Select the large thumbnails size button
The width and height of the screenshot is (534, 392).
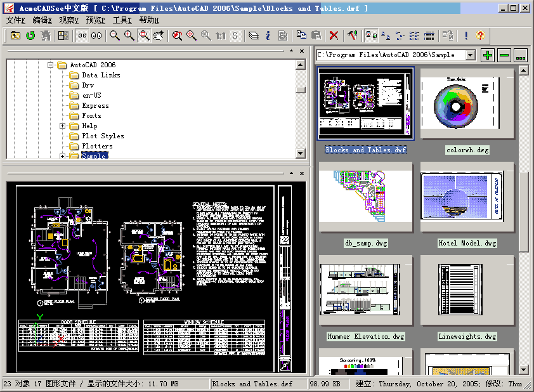click(x=96, y=36)
